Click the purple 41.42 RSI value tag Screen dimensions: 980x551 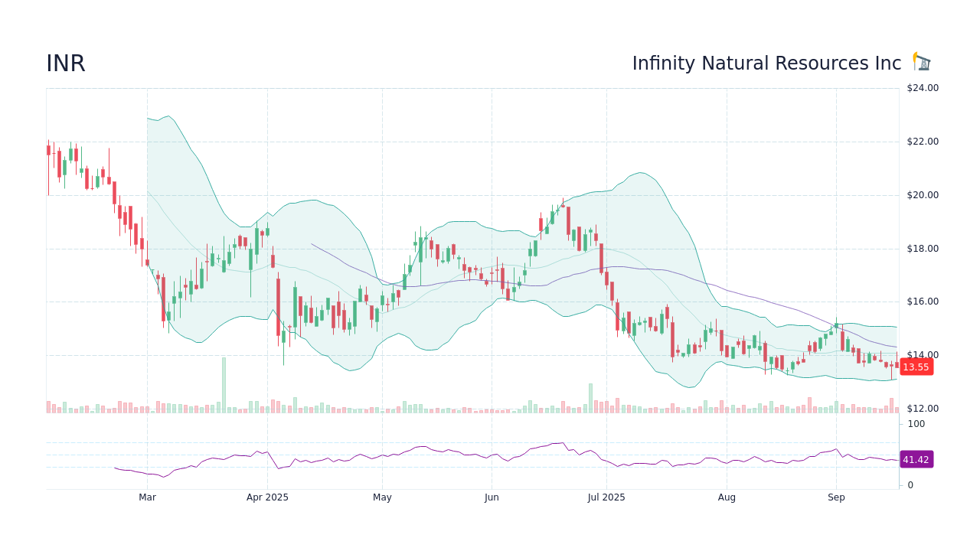pos(916,459)
